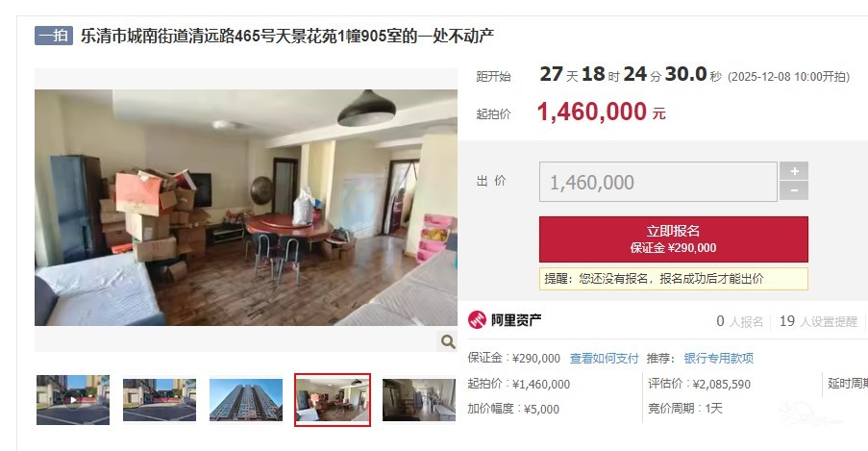Decrease bid with the minus button

click(x=794, y=190)
